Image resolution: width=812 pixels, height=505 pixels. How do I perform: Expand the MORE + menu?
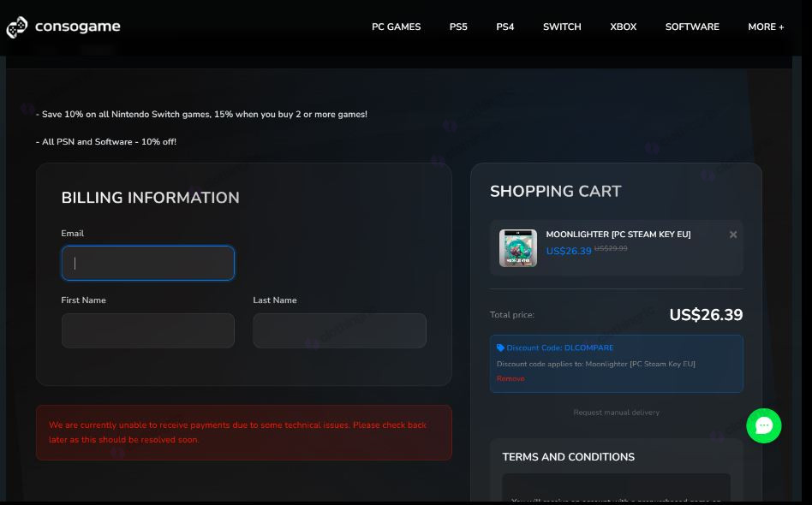(x=766, y=27)
